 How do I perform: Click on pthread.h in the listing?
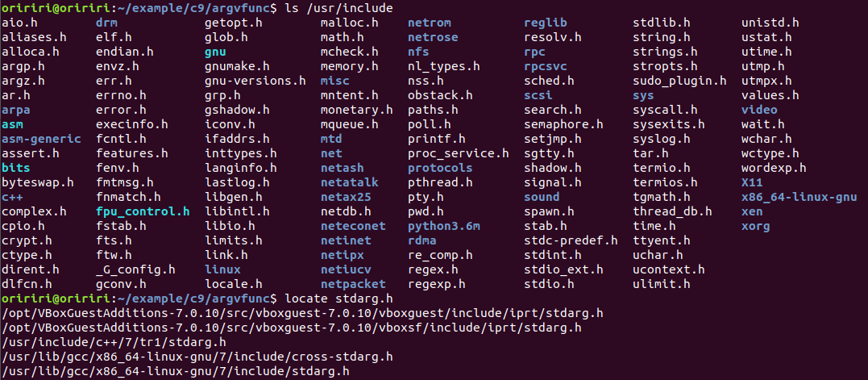coord(438,182)
